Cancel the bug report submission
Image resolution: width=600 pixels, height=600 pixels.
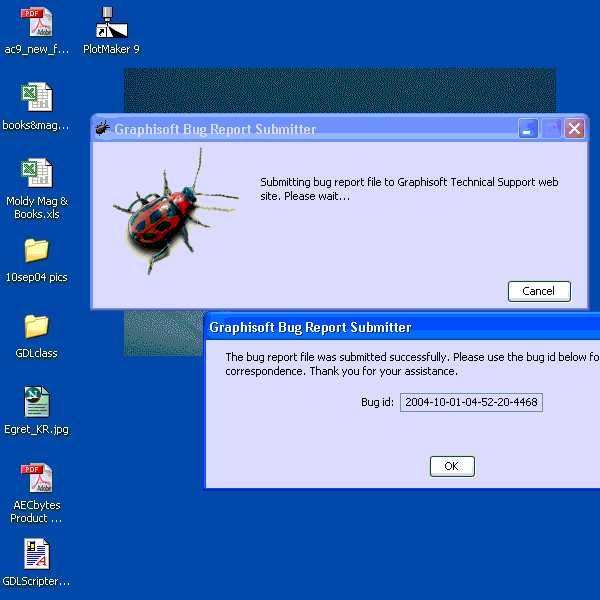click(539, 291)
